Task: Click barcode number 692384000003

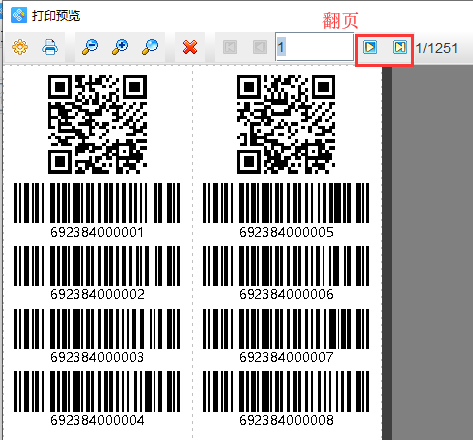Action: tap(97, 357)
